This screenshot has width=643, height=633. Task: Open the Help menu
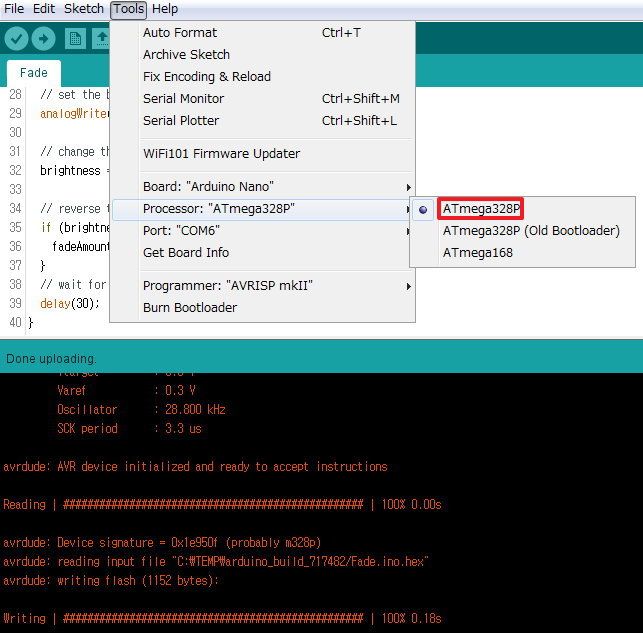[165, 9]
